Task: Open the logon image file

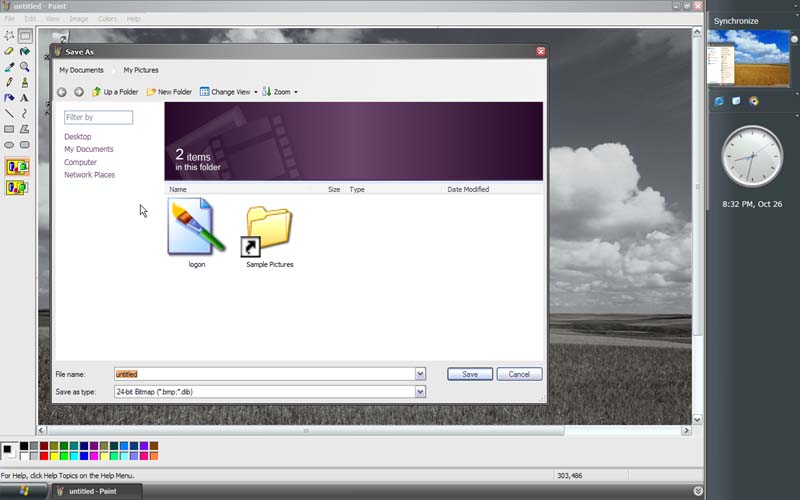Action: tap(196, 232)
